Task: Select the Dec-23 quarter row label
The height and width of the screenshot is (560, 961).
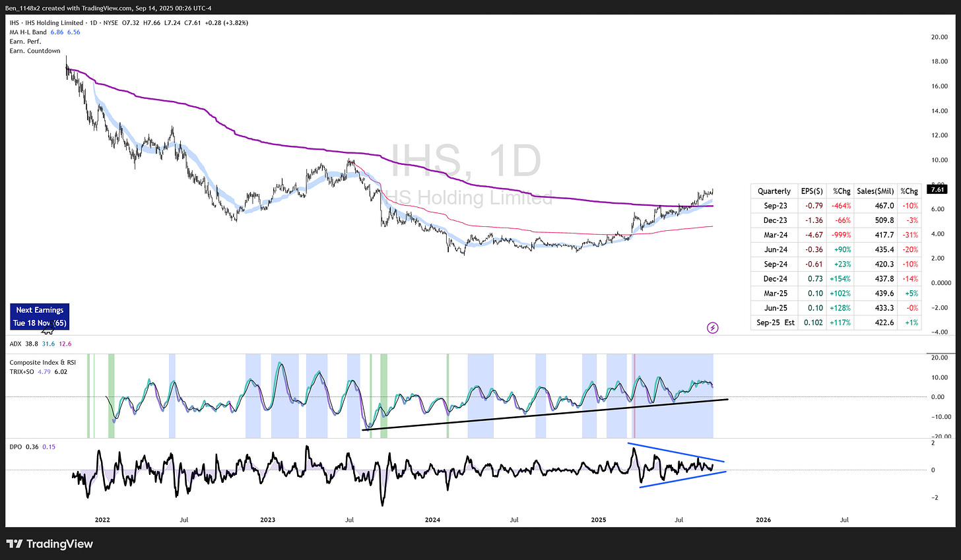Action: (x=776, y=220)
